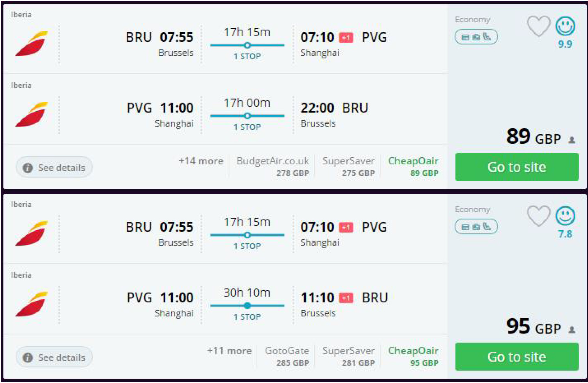Select BudgetAir.co.uk 278 GBP offer
This screenshot has width=588, height=383.
273,167
